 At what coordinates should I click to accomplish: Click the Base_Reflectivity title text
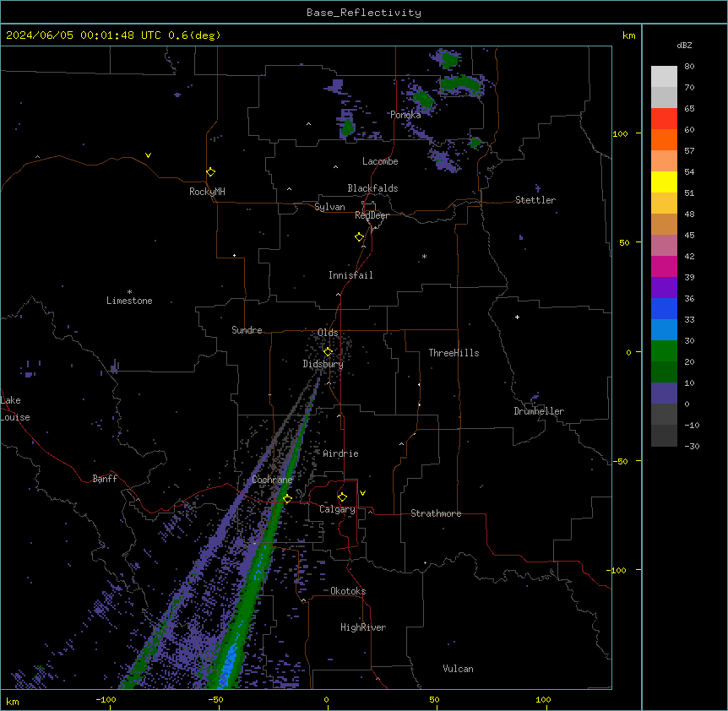click(x=363, y=13)
